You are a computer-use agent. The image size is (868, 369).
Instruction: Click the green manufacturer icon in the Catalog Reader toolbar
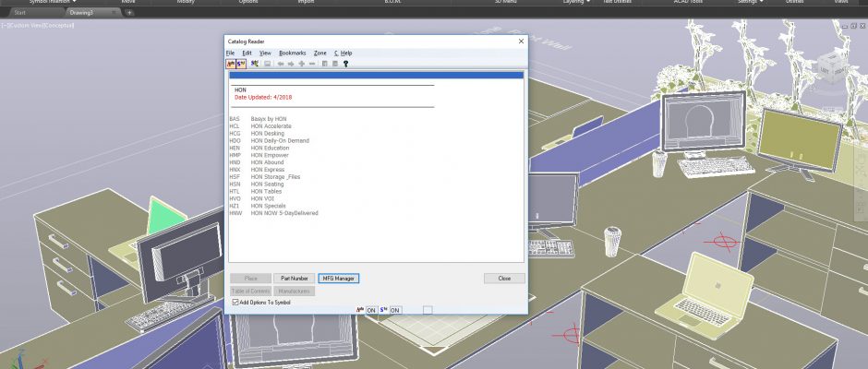255,64
